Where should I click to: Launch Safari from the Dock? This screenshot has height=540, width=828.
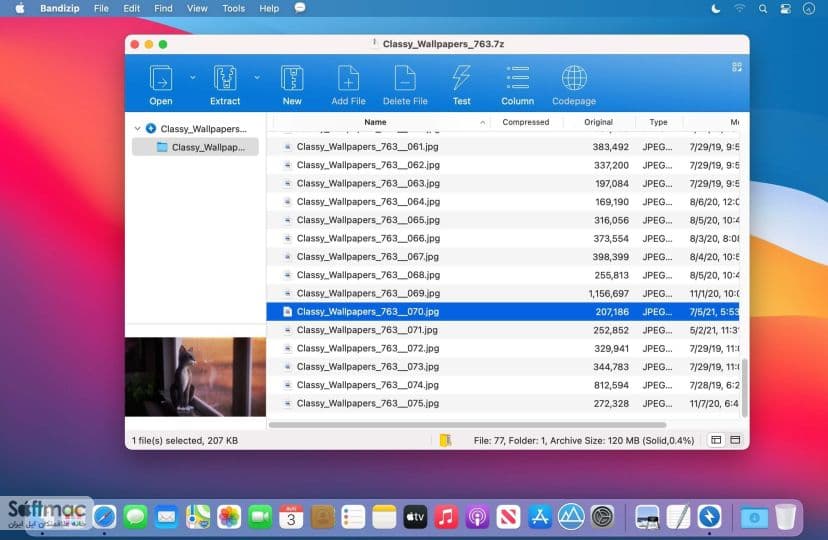(x=105, y=516)
